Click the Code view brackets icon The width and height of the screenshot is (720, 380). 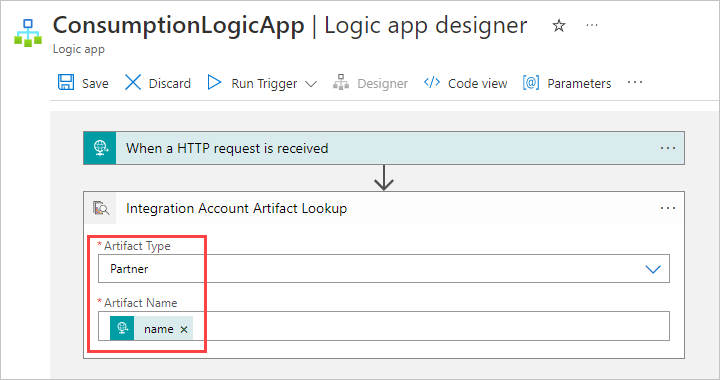point(432,82)
